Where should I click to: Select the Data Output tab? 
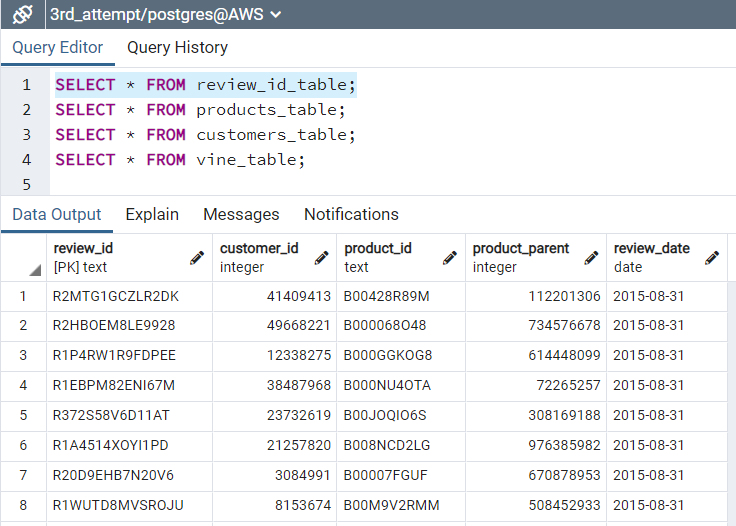click(57, 214)
